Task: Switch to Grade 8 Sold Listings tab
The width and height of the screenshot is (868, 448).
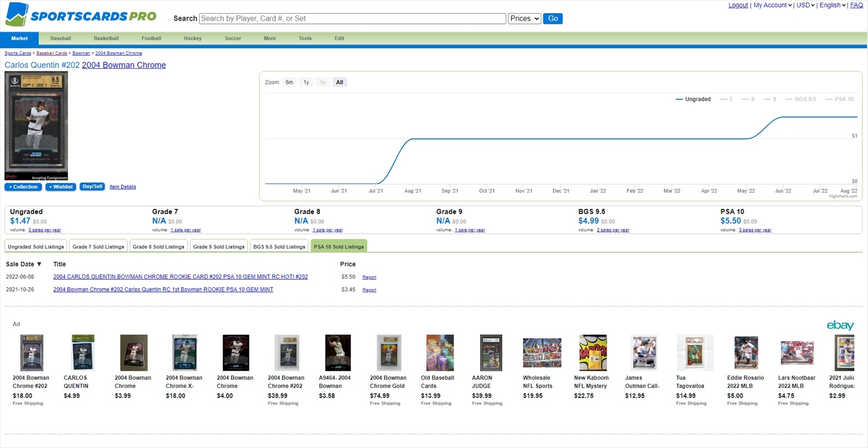Action: (x=158, y=246)
